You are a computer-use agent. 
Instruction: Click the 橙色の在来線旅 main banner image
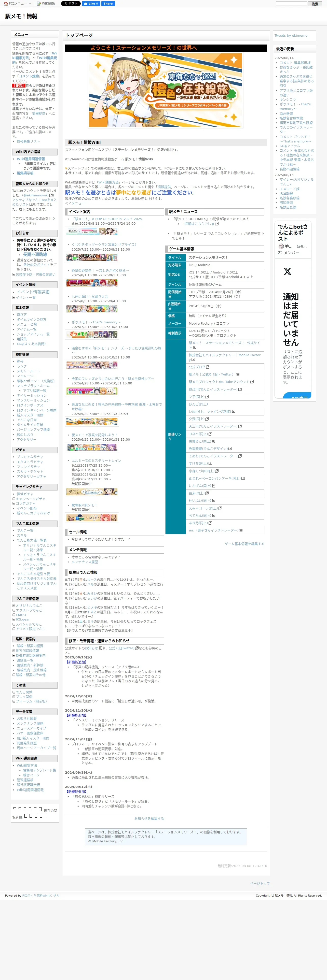pyautogui.click(x=166, y=90)
